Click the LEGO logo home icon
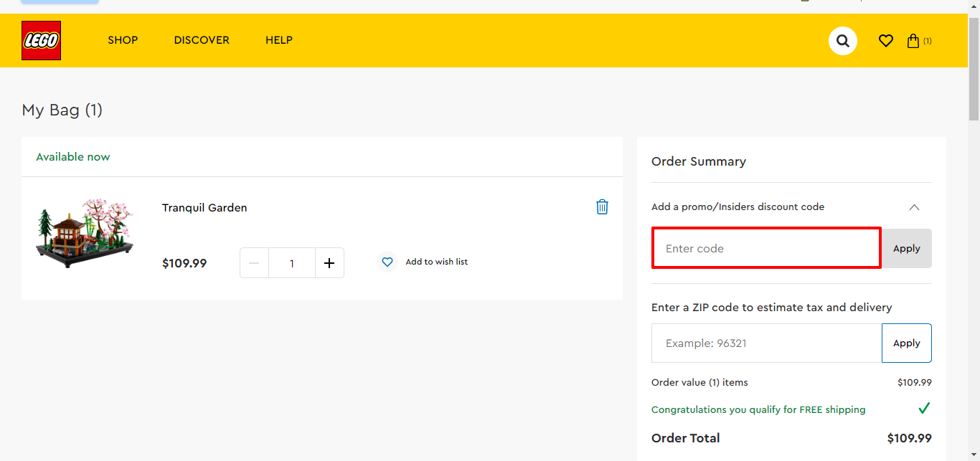Viewport: 980px width, 461px height. [41, 40]
